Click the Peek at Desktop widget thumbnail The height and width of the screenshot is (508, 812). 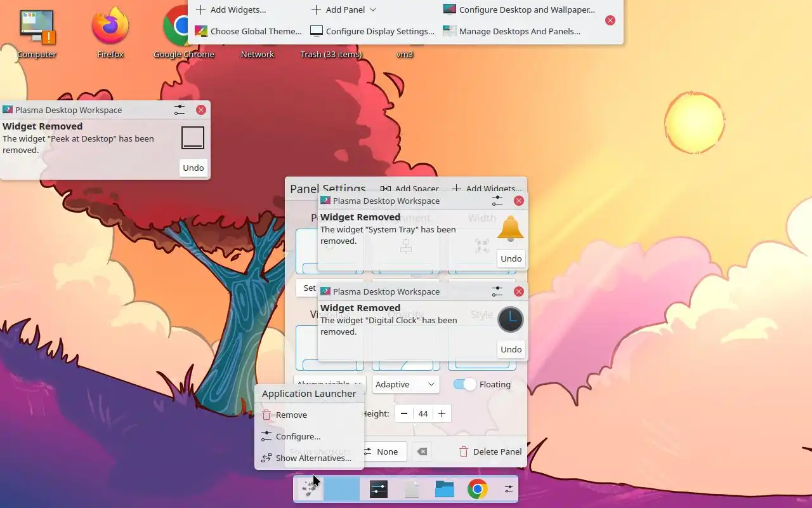pos(193,138)
